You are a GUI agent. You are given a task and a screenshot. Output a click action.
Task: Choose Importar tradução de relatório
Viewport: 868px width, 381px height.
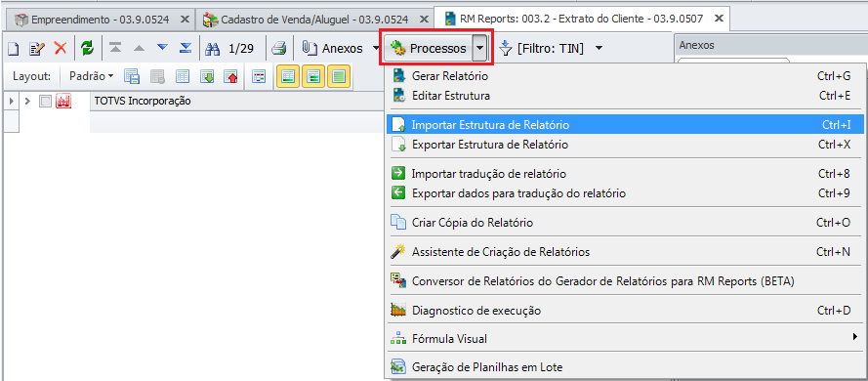[625, 174]
